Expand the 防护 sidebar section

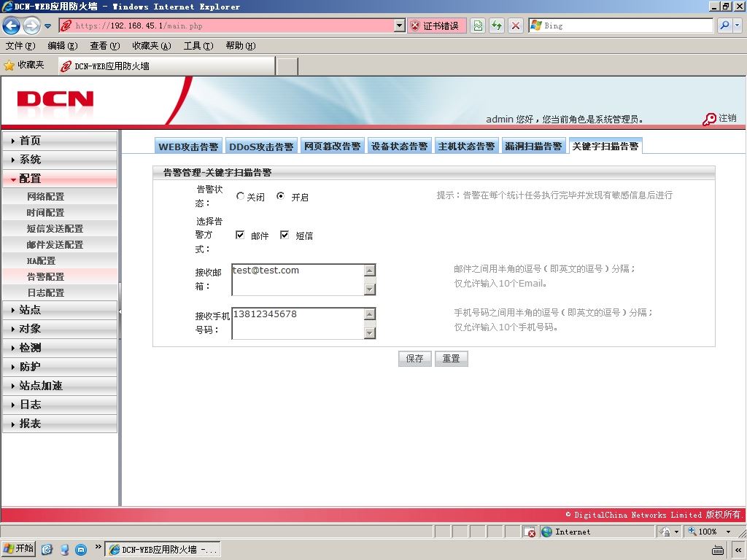point(60,367)
